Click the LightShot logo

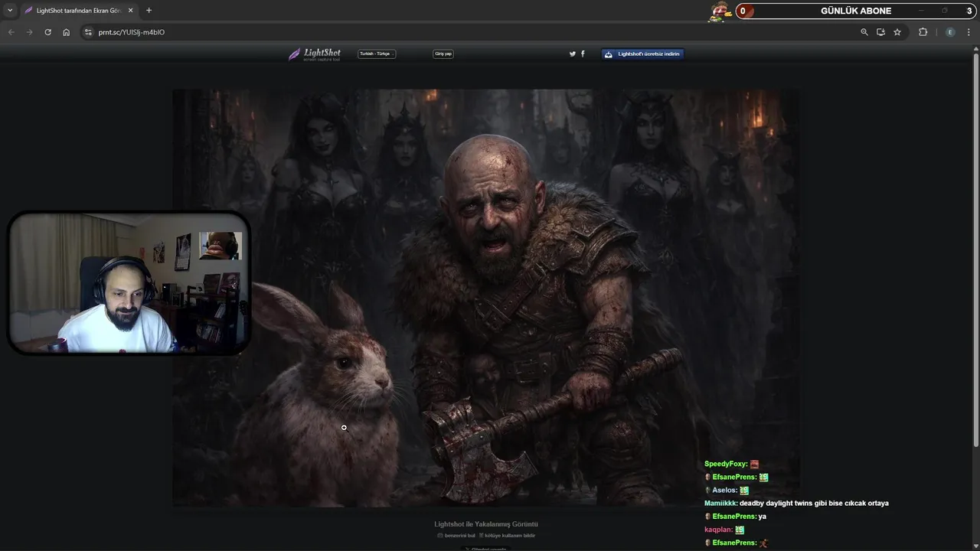(315, 54)
